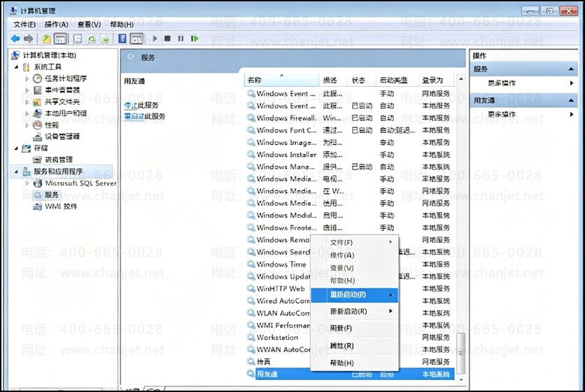Image resolution: width=585 pixels, height=392 pixels.
Task: Toggle the show/hide console tree icon
Action: click(x=60, y=38)
